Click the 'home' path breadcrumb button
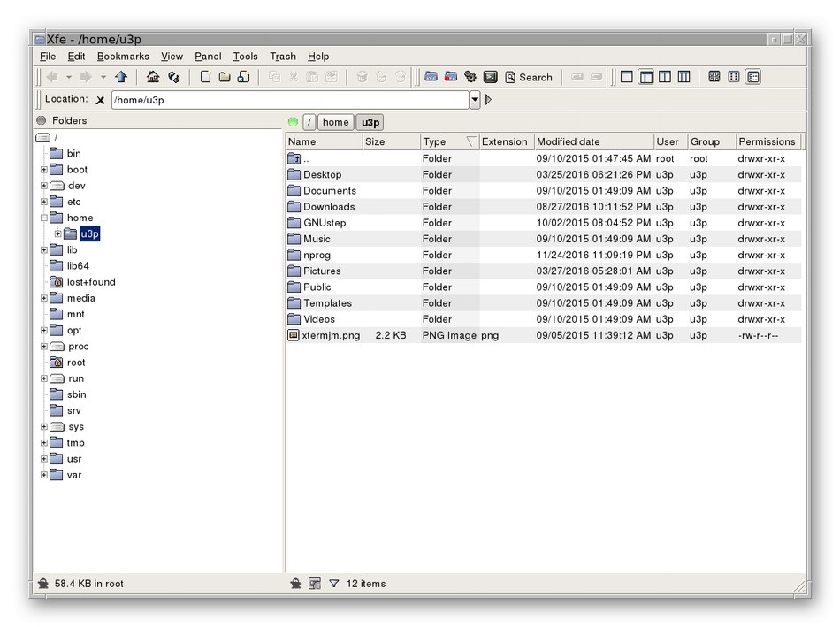The image size is (840, 627). pos(335,122)
